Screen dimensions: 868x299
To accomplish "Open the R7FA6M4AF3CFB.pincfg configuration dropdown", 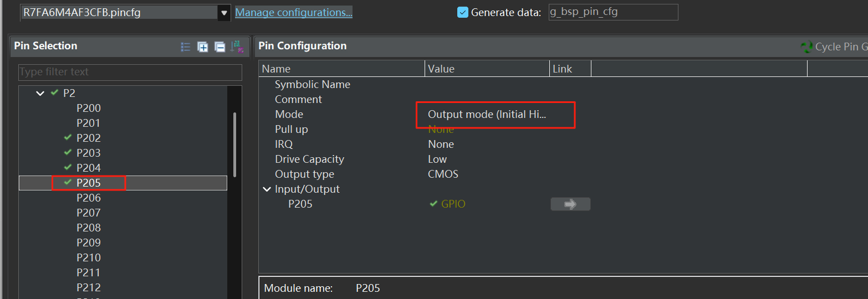I will pos(224,13).
